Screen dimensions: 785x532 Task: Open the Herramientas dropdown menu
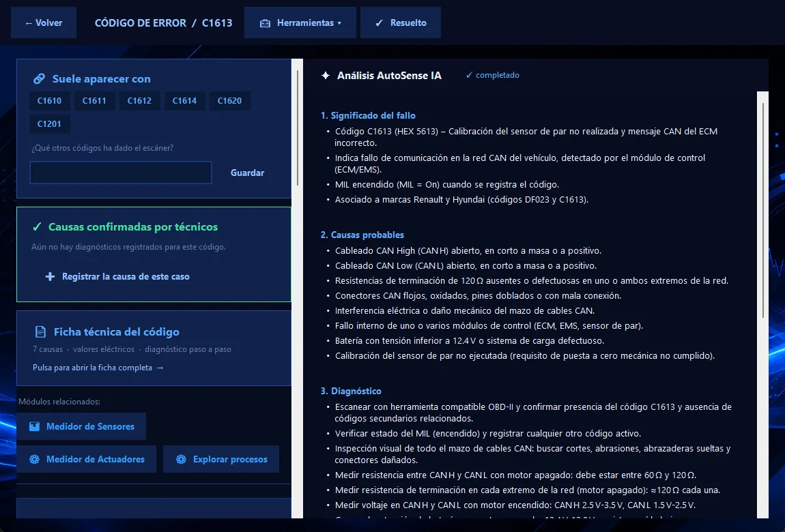(x=300, y=23)
